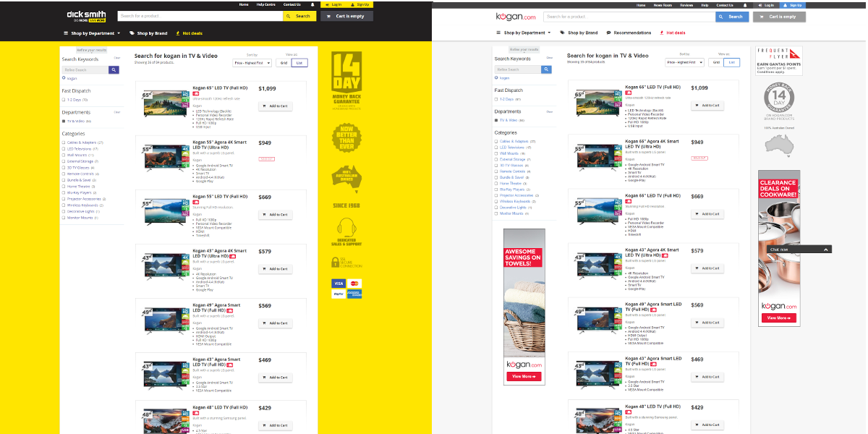Click Dick Smith 14 Day money back badge

pos(346,81)
